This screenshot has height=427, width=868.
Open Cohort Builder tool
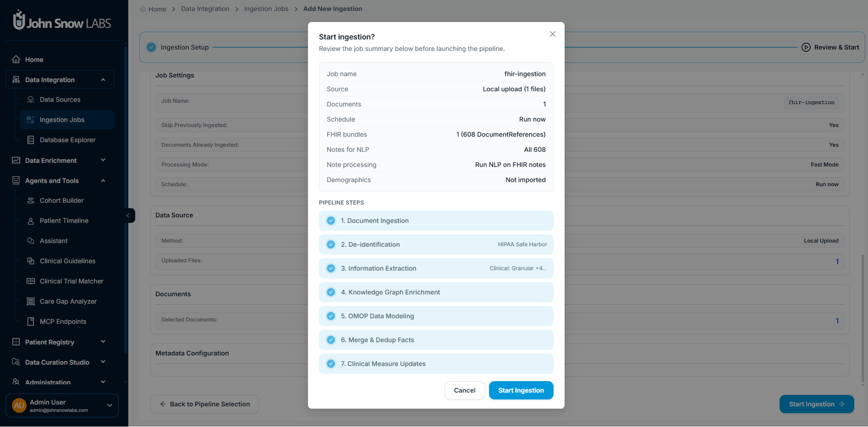pos(67,200)
